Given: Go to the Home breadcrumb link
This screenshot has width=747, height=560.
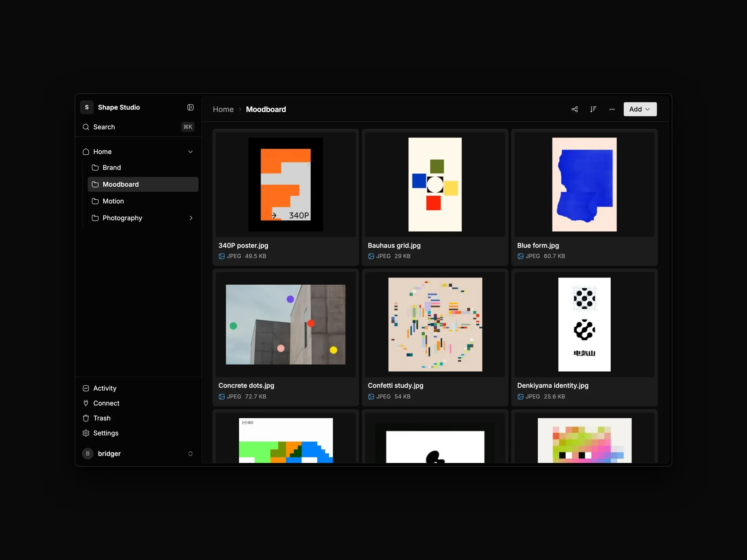Looking at the screenshot, I should (x=223, y=110).
